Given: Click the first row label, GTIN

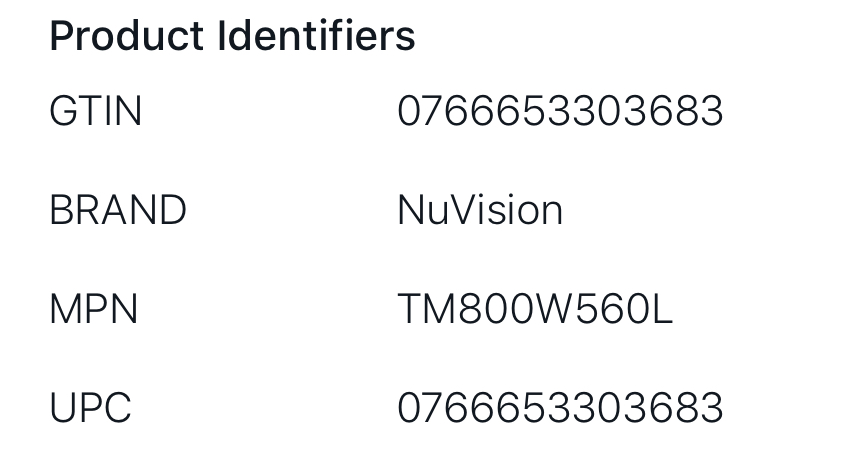Looking at the screenshot, I should (96, 111).
